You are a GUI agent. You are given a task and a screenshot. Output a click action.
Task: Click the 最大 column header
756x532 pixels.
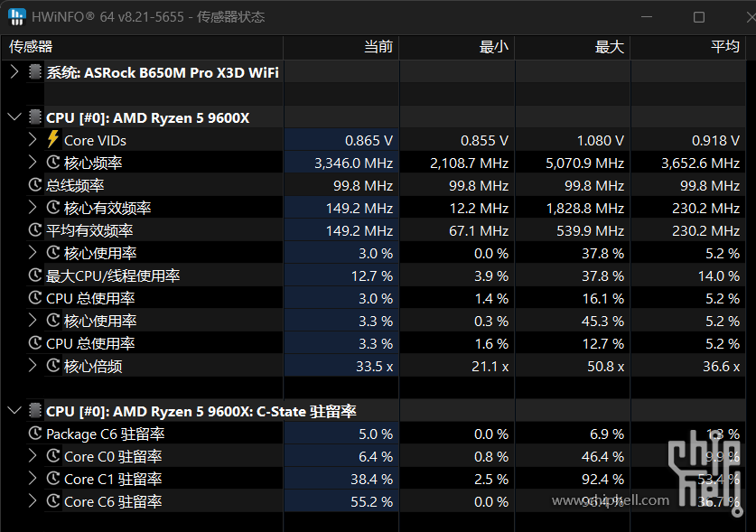tap(573, 47)
